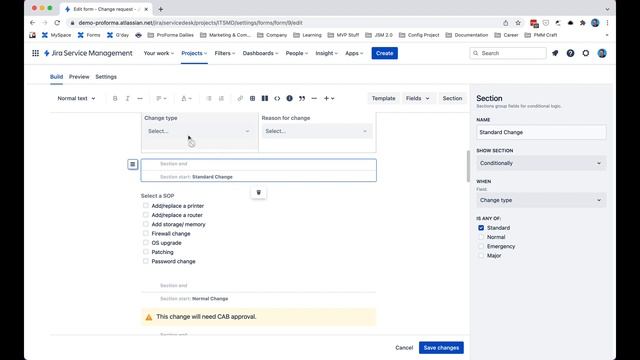Switch to the Preview tab
Image resolution: width=640 pixels, height=360 pixels.
(79, 77)
